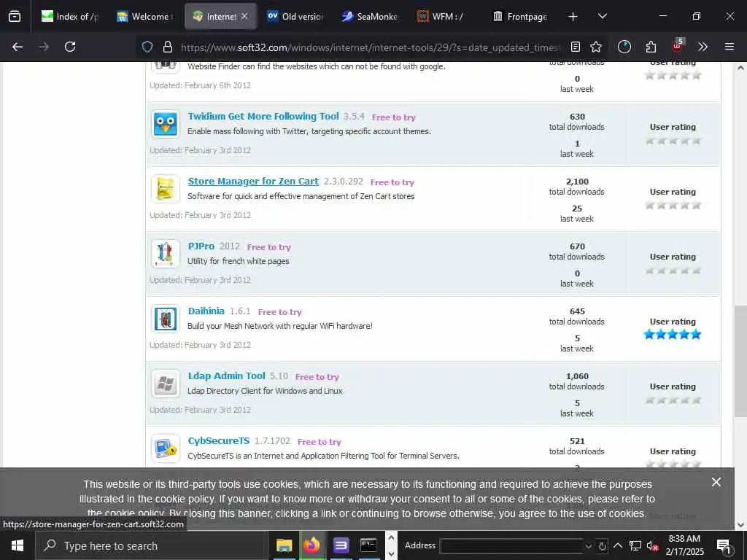Viewport: 747px width, 560px height.
Task: List all tabs dropdown arrow
Action: (602, 17)
